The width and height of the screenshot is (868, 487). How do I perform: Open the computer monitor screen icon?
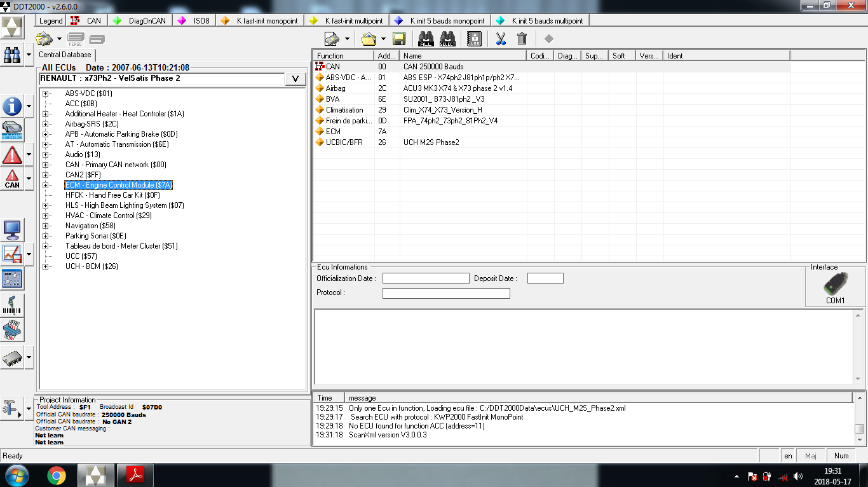(12, 230)
